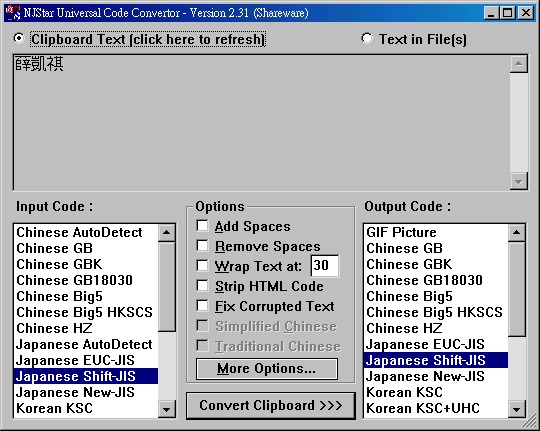
Task: Click Convert Clipboard button
Action: (x=271, y=406)
